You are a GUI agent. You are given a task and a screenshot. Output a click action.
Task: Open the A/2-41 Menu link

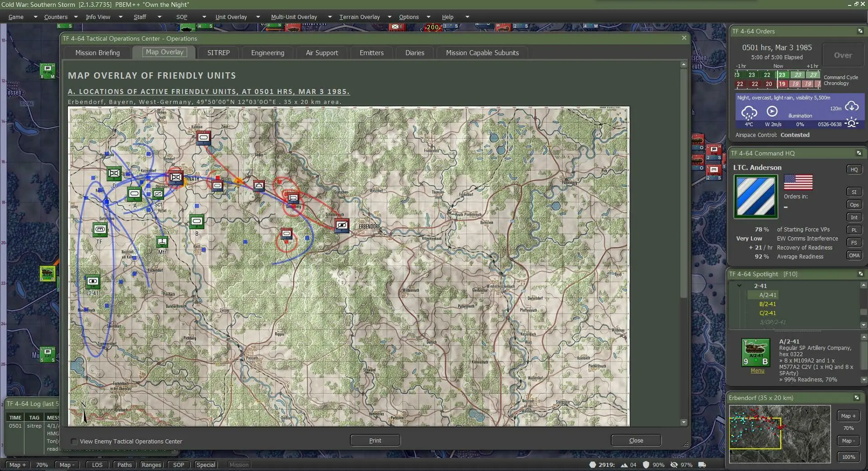[757, 371]
